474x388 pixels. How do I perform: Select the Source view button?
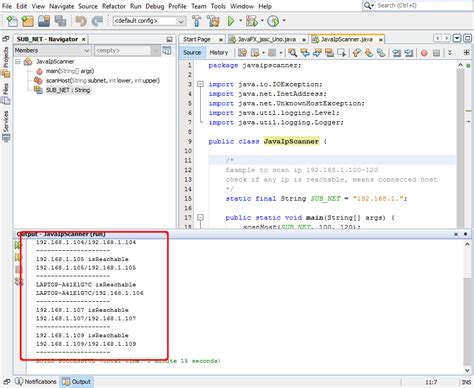[192, 52]
